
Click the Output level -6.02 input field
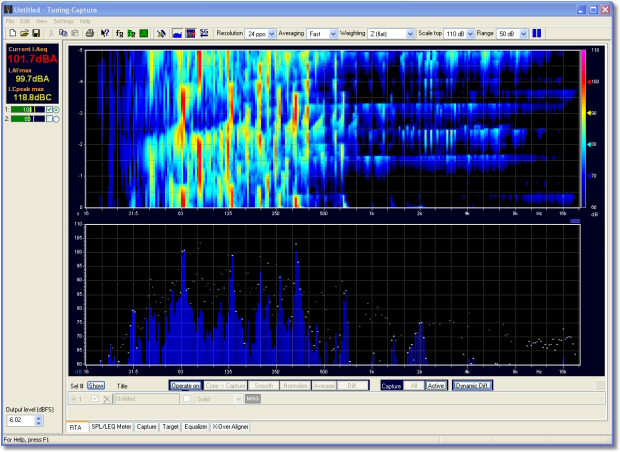tap(21, 420)
